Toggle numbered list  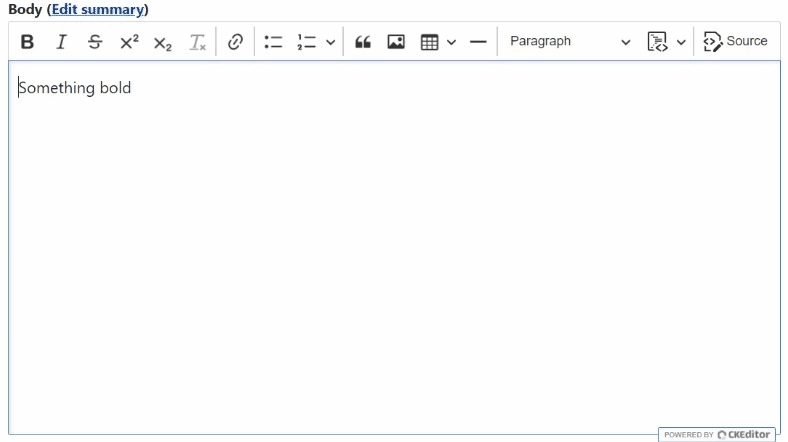tap(306, 42)
